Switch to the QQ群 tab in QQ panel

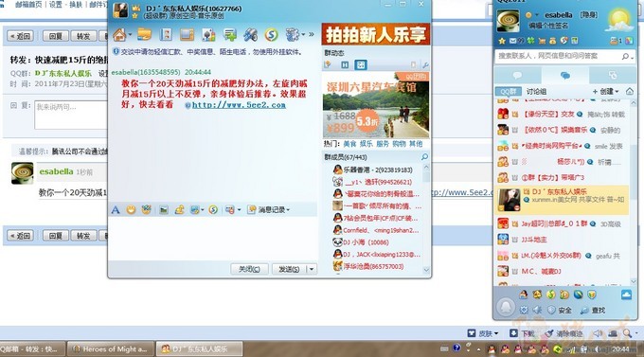[x=508, y=92]
